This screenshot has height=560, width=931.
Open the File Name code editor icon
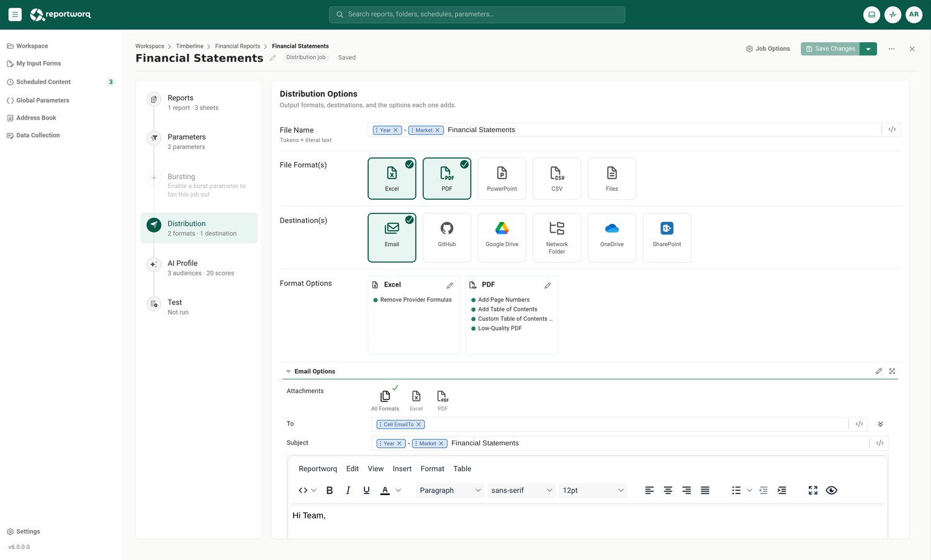click(x=892, y=130)
